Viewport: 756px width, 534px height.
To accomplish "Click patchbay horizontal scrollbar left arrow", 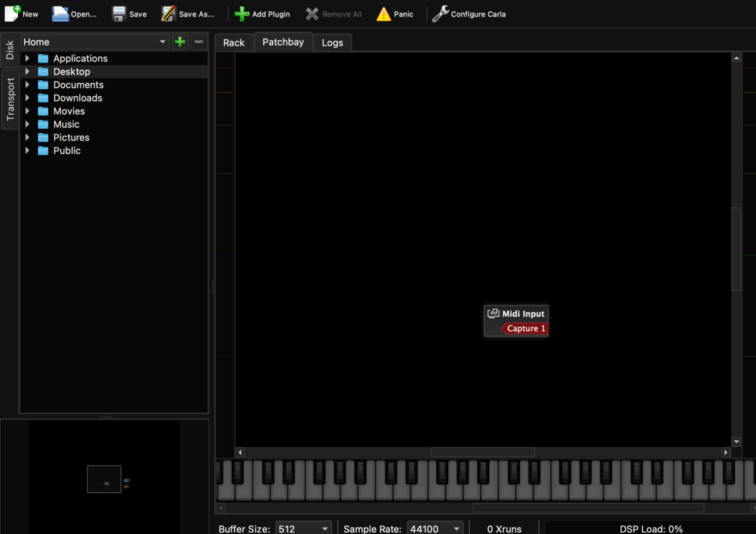I will pos(240,452).
